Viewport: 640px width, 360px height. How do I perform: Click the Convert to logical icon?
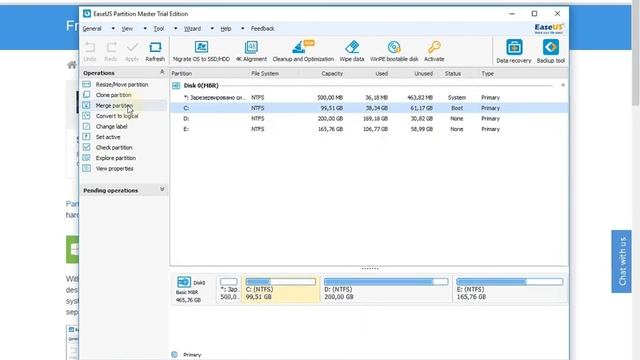pos(87,116)
